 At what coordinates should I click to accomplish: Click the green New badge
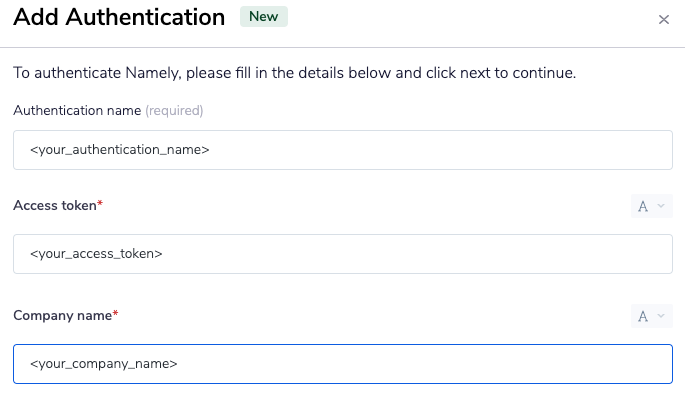(x=264, y=17)
